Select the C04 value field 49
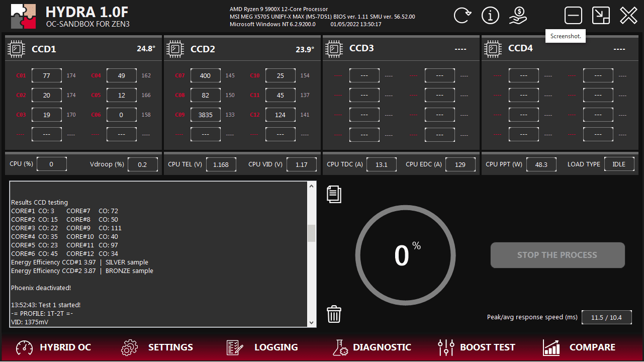Image resolution: width=644 pixels, height=362 pixels. pyautogui.click(x=122, y=75)
